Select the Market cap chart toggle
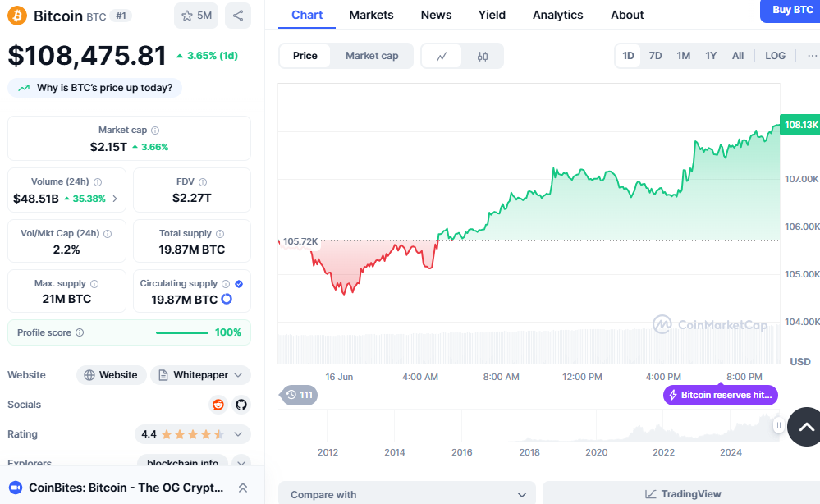 [x=372, y=56]
